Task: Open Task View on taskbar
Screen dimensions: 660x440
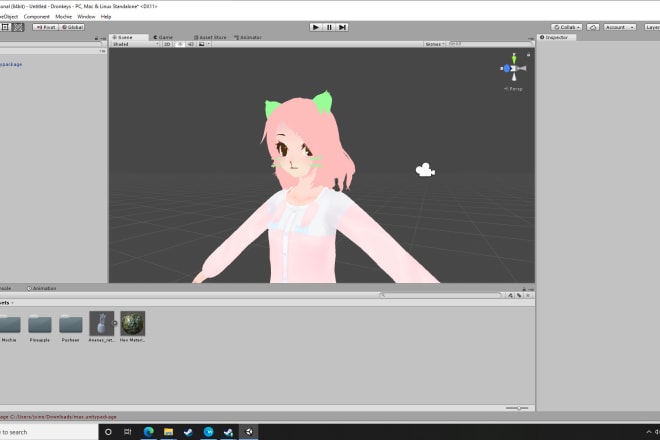Action: point(128,432)
